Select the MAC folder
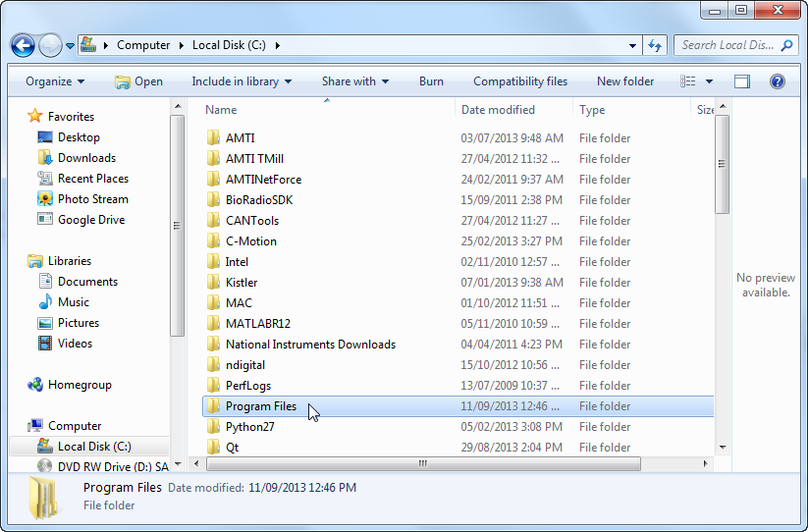Screen dimensions: 808x532 (458, 303)
